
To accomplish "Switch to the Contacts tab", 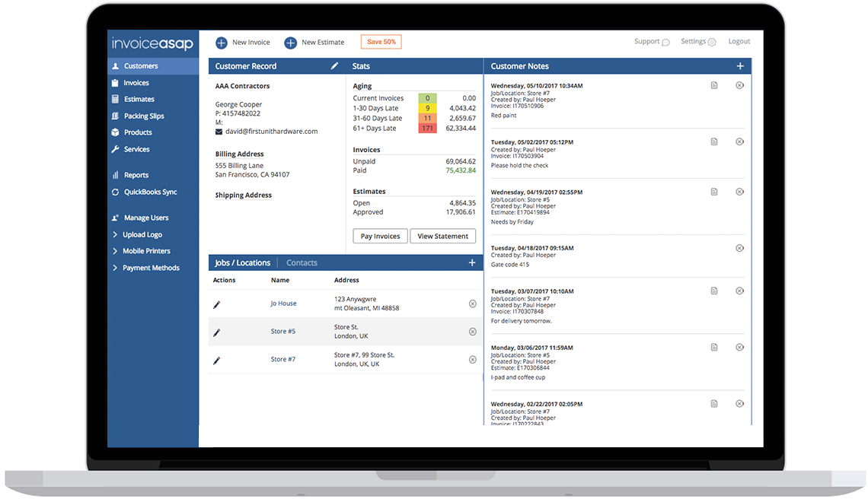I will (x=302, y=263).
